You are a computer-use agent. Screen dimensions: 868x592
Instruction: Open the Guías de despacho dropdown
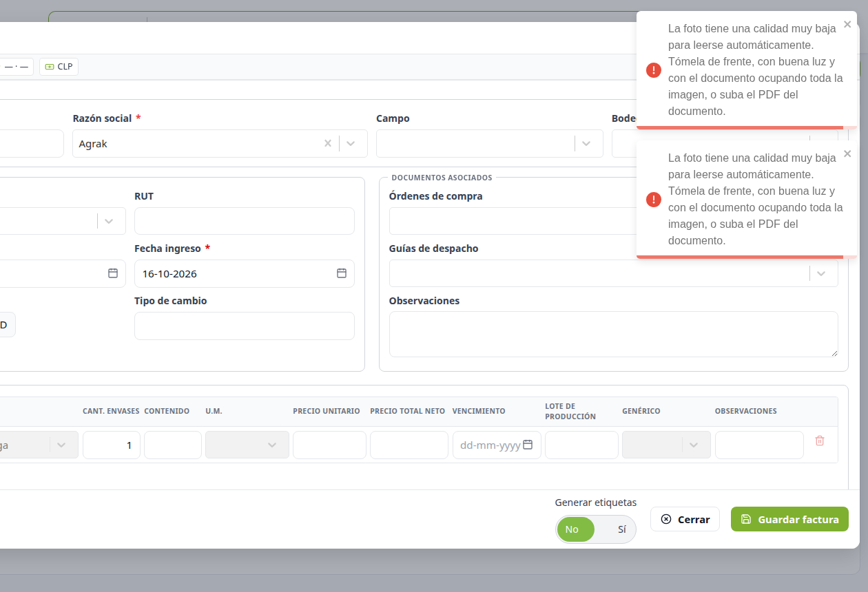(x=821, y=273)
